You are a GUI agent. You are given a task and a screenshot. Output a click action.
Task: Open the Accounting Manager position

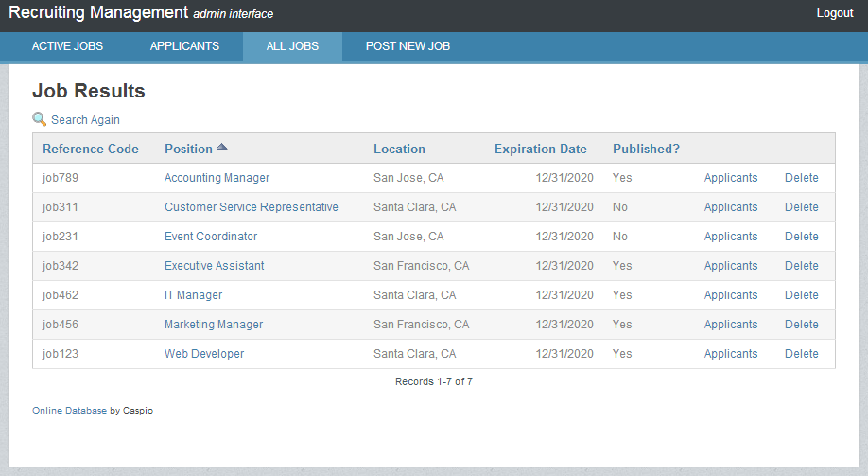click(217, 178)
